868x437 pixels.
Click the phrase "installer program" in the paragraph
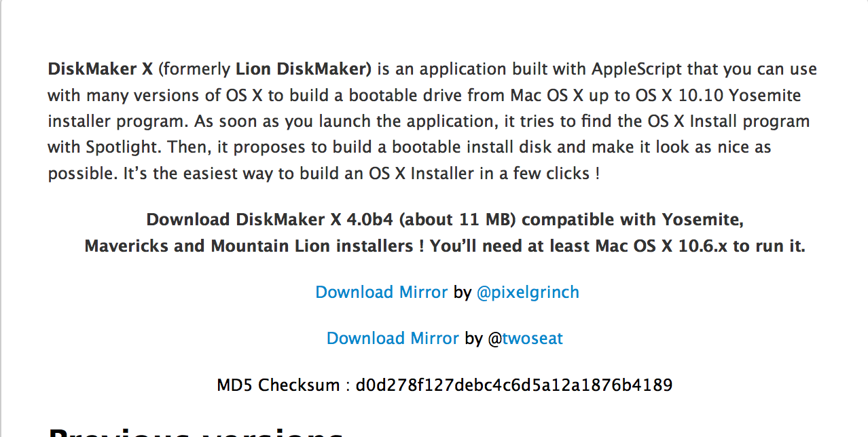[118, 121]
